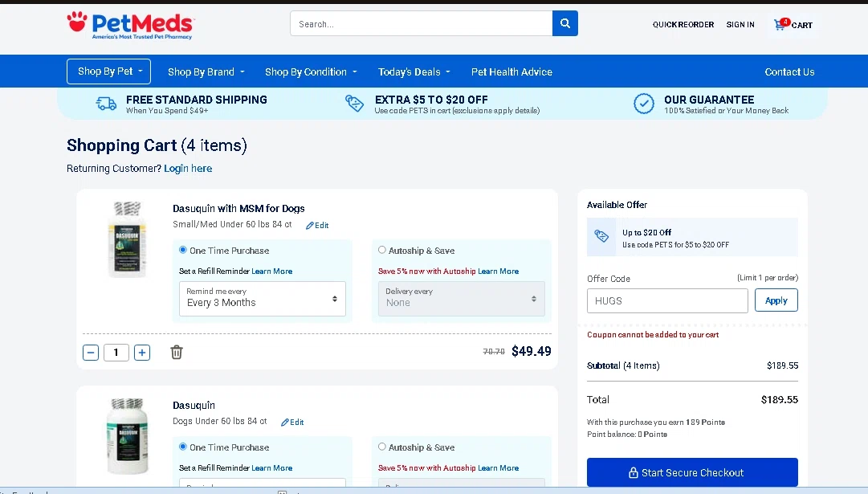Click the Offer Code input field
Viewport: 868px width, 494px height.
coord(667,301)
